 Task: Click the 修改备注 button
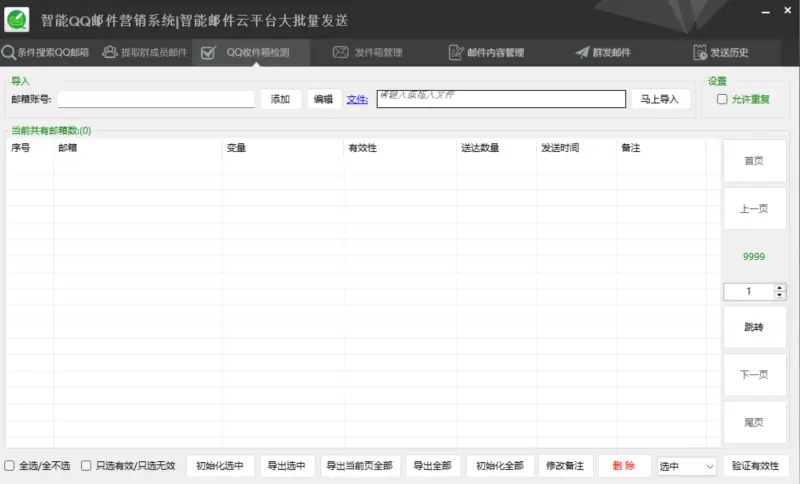click(x=565, y=466)
